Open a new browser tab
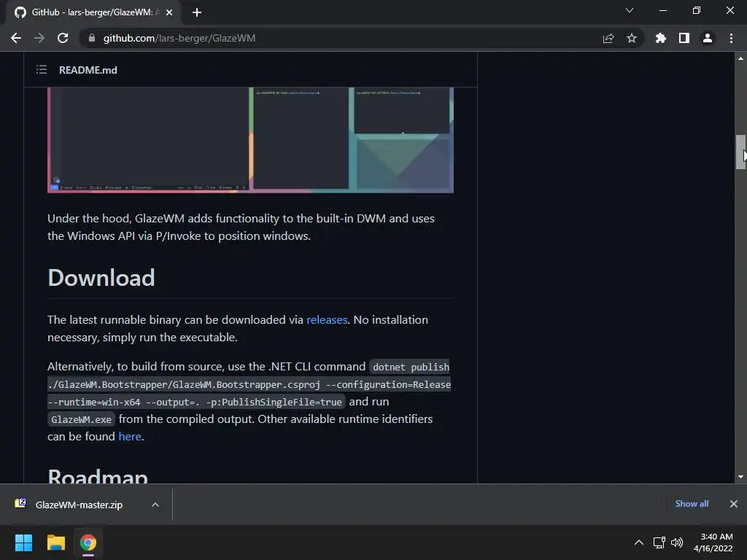The width and height of the screenshot is (747, 560). coord(197,12)
